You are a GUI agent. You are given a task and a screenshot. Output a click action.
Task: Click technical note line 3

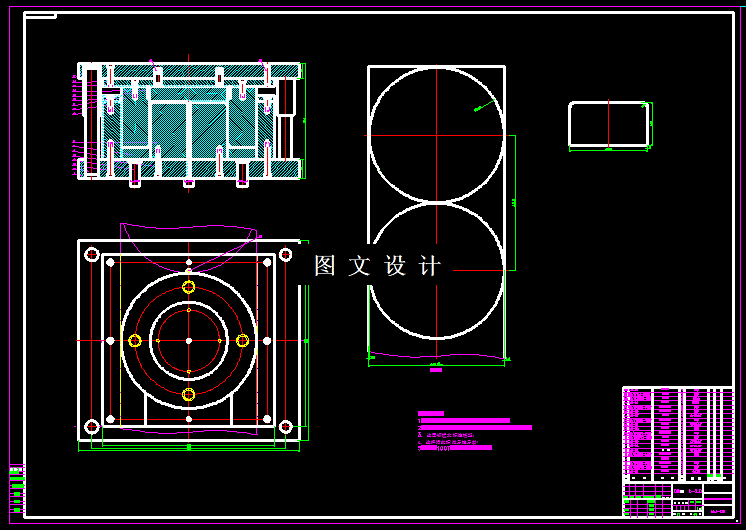point(446,435)
